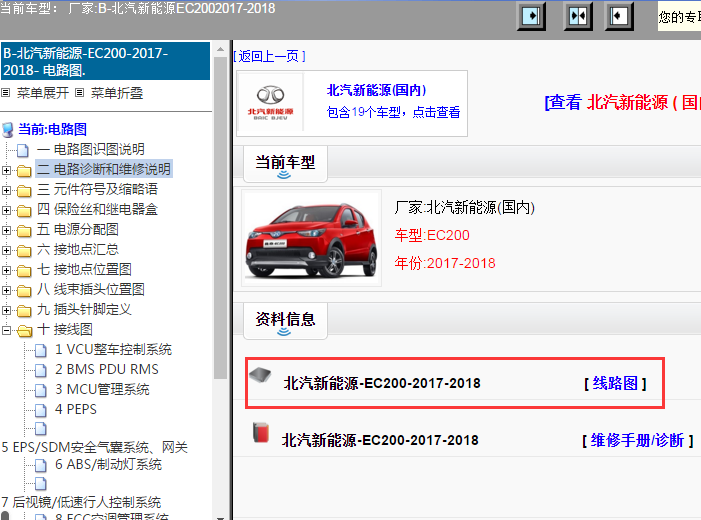Select 7 后视镜/低速行人控制系统 entry
This screenshot has width=701, height=520.
tap(81, 502)
